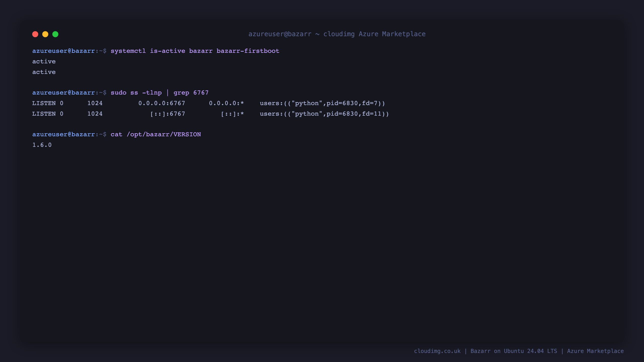Click the footer text 'cloudimg.co.uk'
644x362 pixels.
(437, 351)
